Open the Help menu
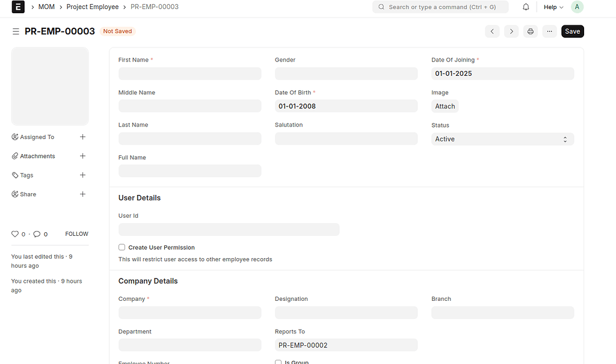The image size is (616, 364). point(549,7)
